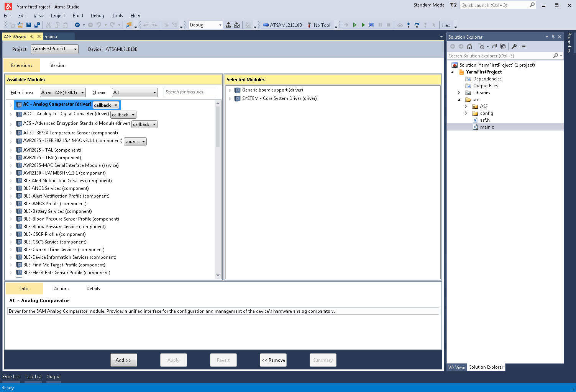
Task: Open callback dropdown for ADC driver
Action: 123,115
